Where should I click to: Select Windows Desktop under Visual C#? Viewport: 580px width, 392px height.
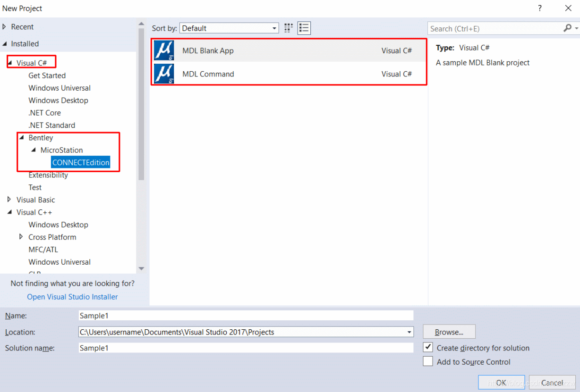(58, 100)
